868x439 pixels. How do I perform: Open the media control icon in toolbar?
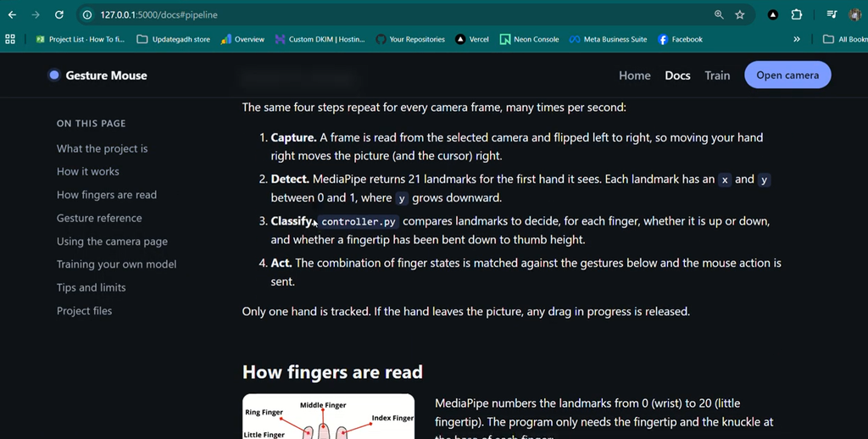click(832, 15)
